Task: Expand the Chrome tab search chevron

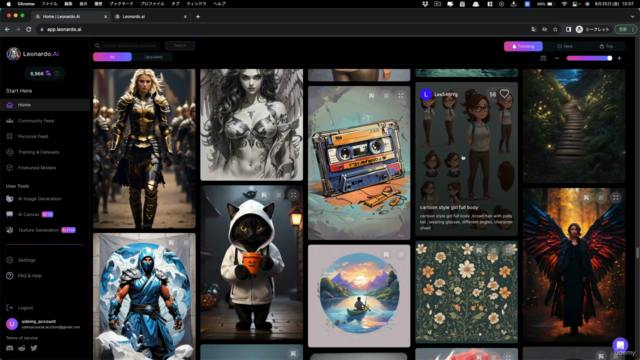Action: point(632,17)
